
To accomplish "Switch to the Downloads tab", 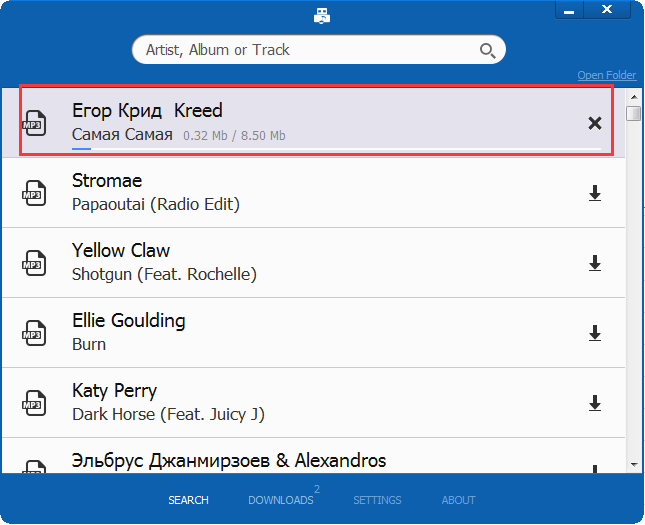I will pos(281,500).
